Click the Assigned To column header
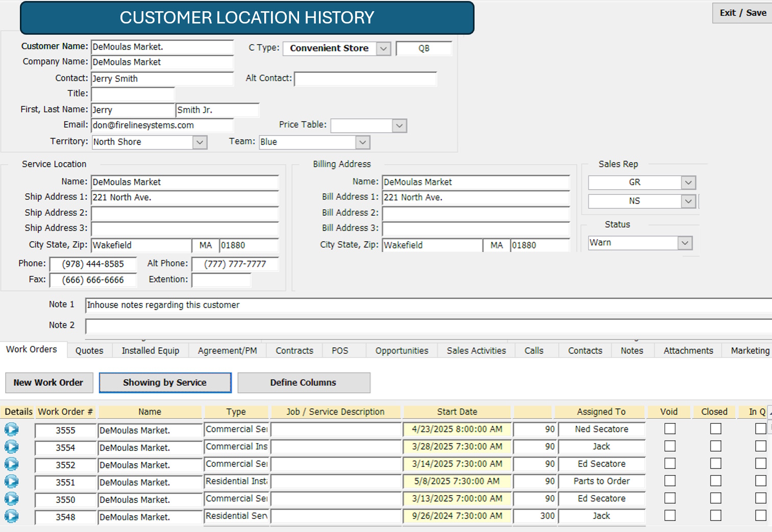Image resolution: width=772 pixels, height=532 pixels. (x=601, y=412)
